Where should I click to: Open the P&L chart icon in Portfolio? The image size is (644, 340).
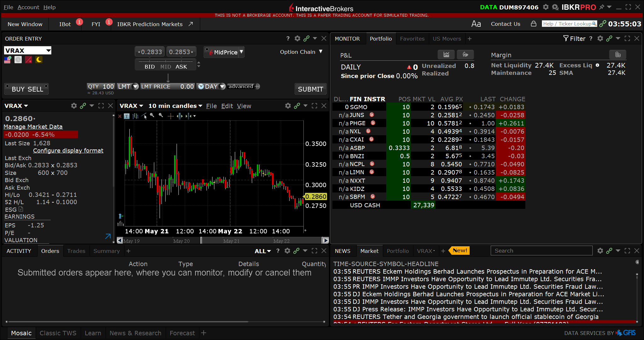pos(446,55)
